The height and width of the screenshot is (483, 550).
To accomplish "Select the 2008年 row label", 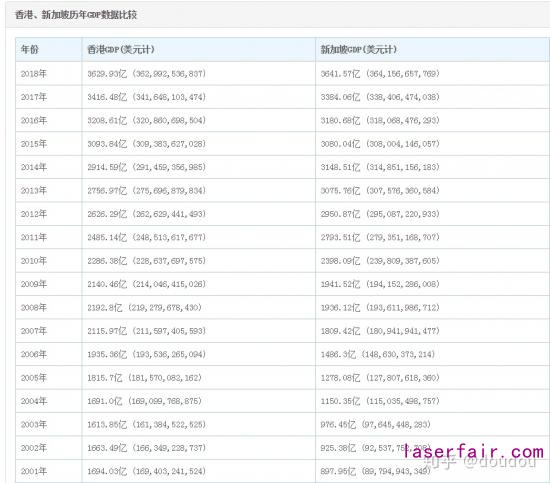I will coord(34,308).
